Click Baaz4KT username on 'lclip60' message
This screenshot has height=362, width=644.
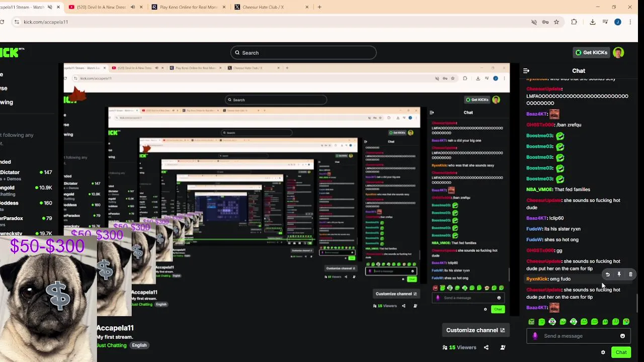[536, 218]
